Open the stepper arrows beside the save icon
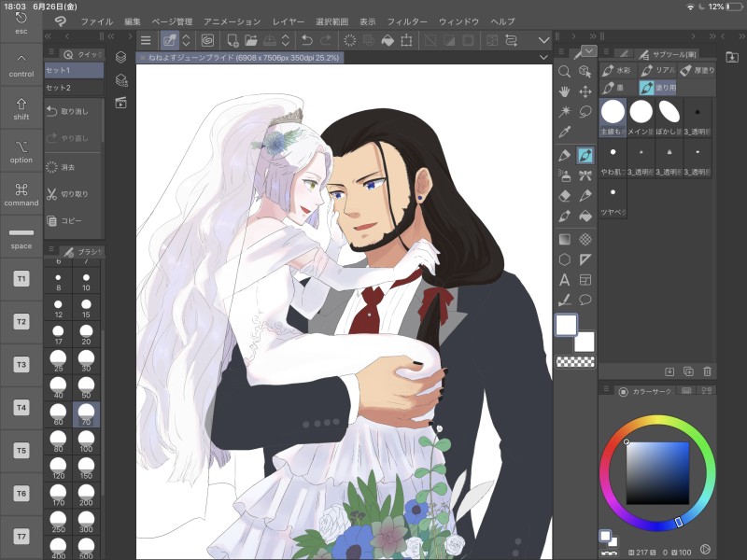The image size is (747, 560). [x=286, y=40]
